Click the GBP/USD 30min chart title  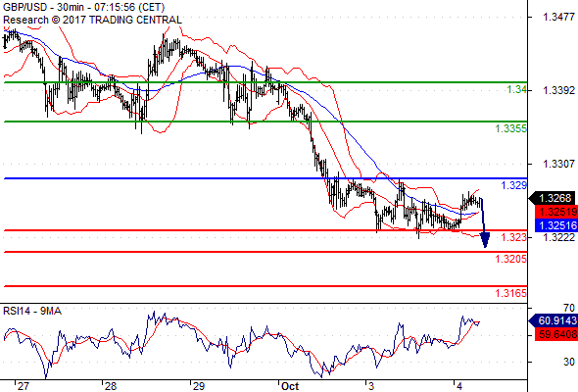(83, 7)
